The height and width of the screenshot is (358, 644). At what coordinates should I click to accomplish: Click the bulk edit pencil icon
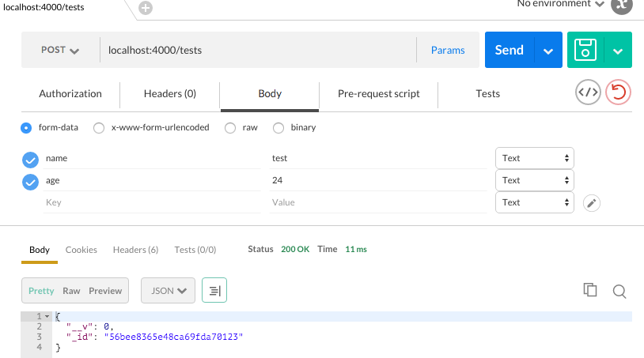pos(592,203)
